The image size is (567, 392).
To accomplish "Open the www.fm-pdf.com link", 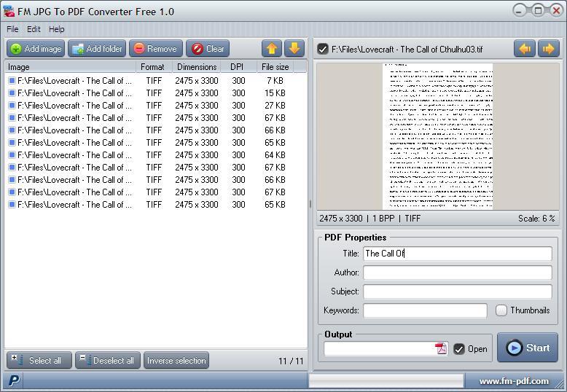I will (x=514, y=381).
